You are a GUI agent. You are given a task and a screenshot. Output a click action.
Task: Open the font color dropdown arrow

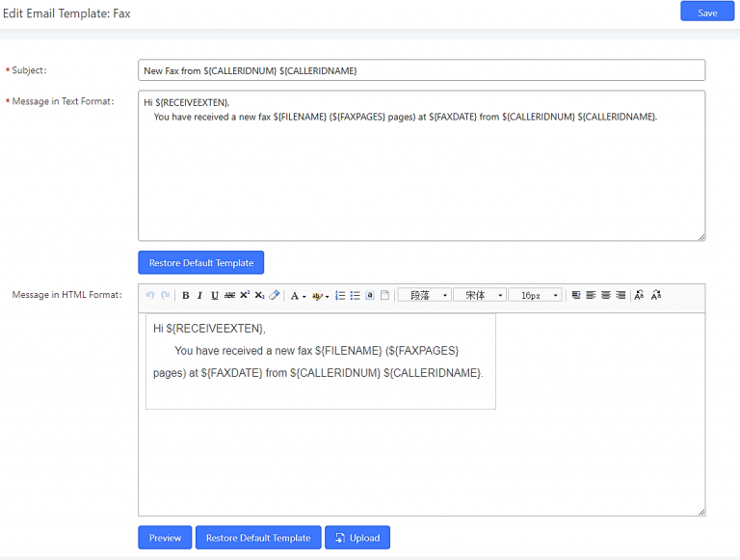click(x=304, y=297)
